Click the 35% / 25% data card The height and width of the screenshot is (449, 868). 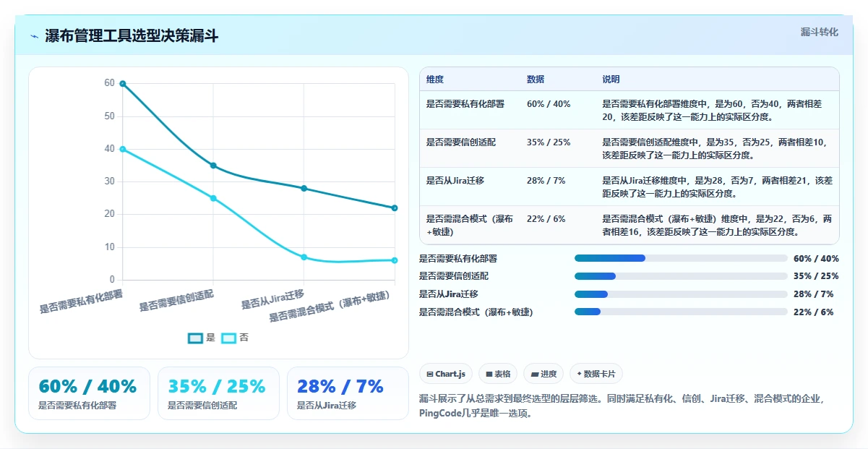coord(218,393)
